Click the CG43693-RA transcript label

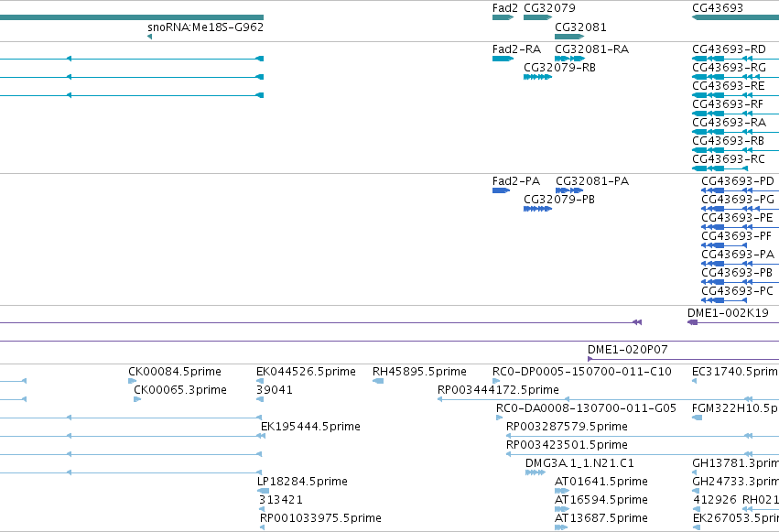tap(729, 123)
